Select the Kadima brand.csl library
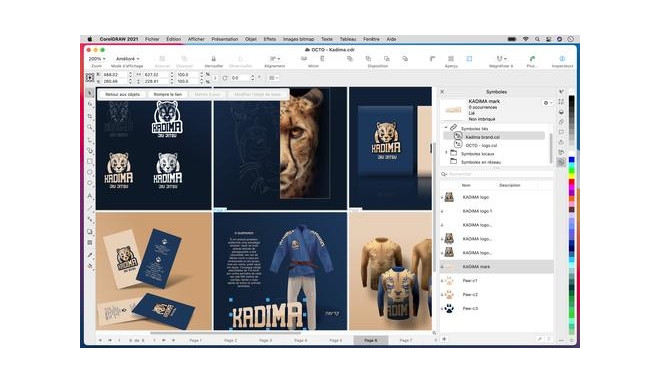The width and height of the screenshot is (660, 384). (x=495, y=137)
